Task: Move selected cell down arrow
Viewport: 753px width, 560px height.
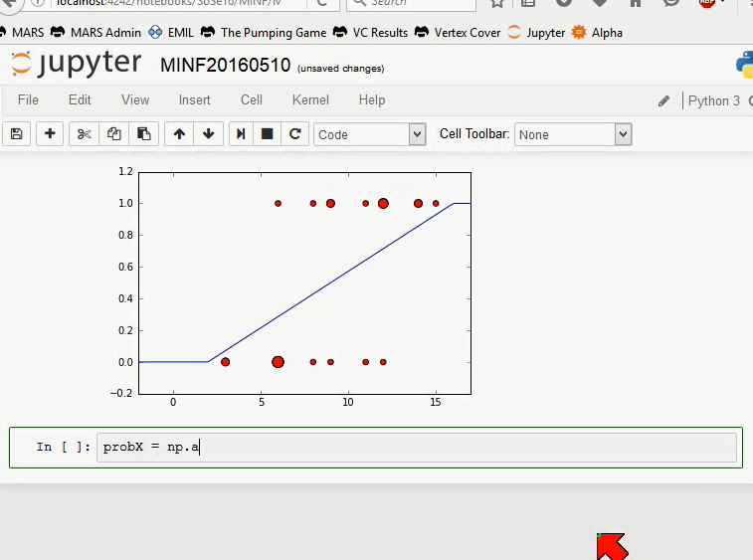Action: tap(209, 134)
